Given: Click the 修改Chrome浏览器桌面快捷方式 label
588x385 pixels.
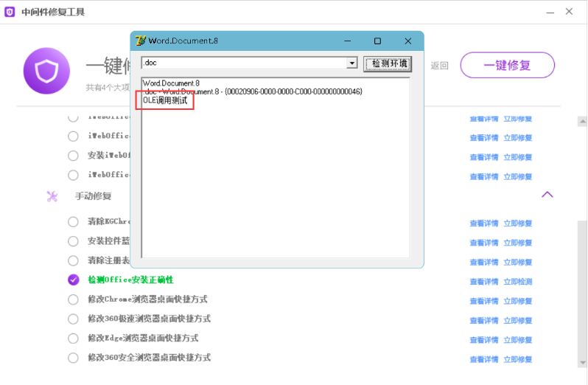Looking at the screenshot, I should [147, 299].
